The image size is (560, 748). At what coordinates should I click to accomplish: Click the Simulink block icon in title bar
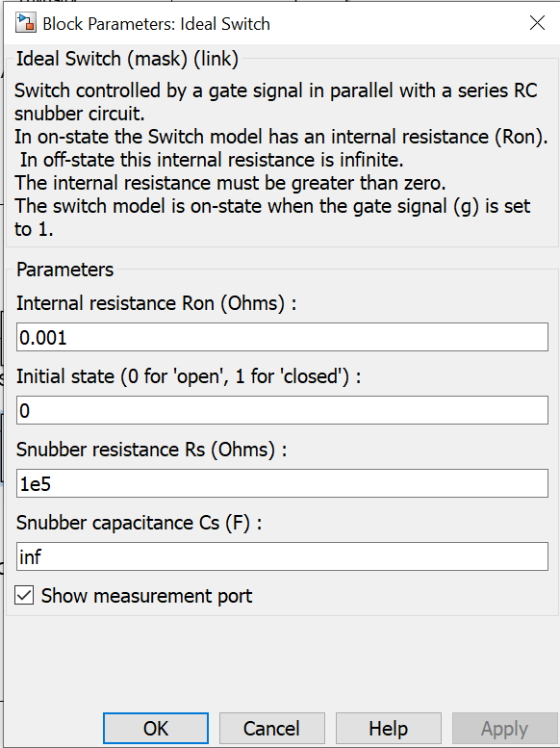(25, 23)
